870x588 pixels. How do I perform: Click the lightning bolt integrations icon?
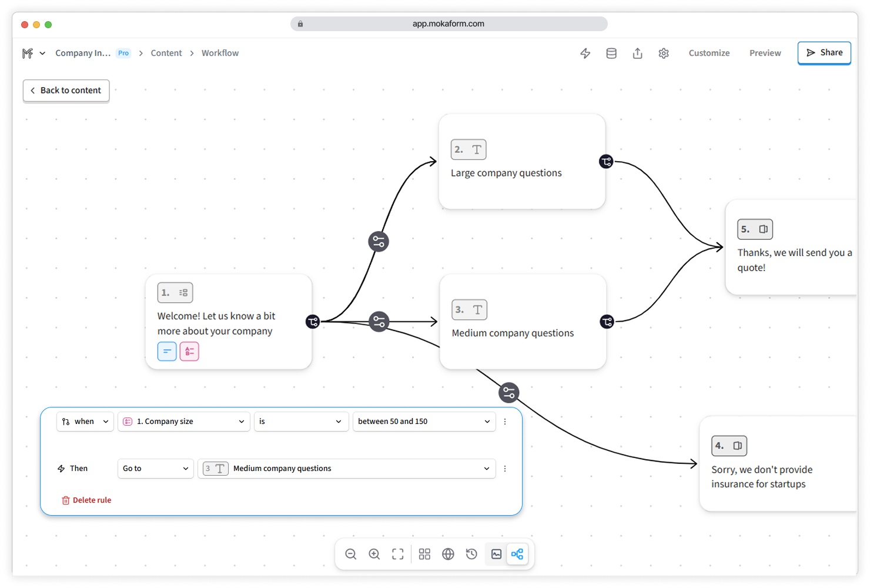pyautogui.click(x=585, y=54)
